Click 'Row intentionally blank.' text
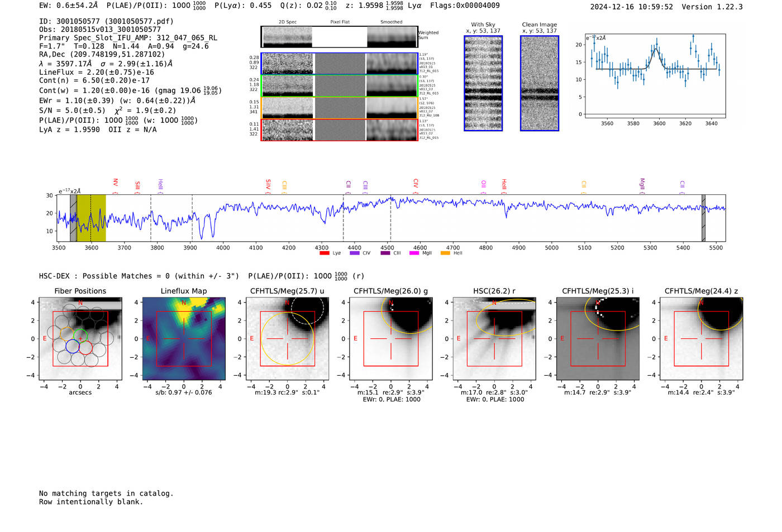 point(91,502)
